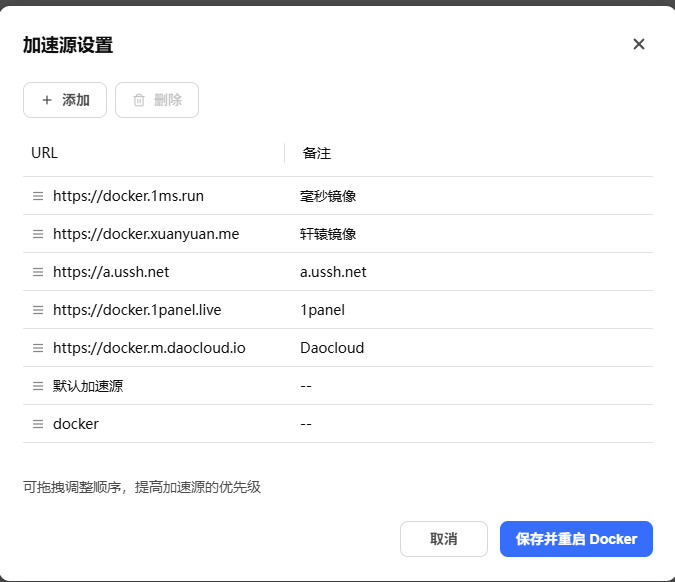Grab drag handle for 默认加速源 row
This screenshot has height=582, width=675.
38,386
